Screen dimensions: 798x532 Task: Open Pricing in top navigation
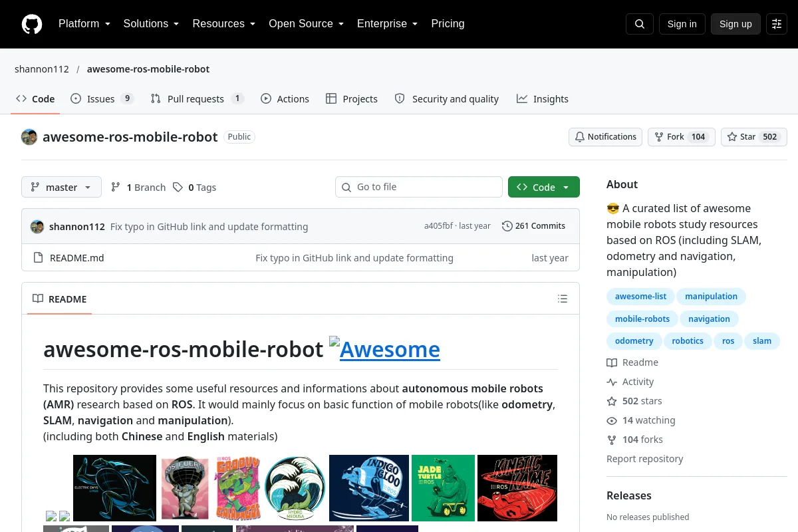coord(448,24)
